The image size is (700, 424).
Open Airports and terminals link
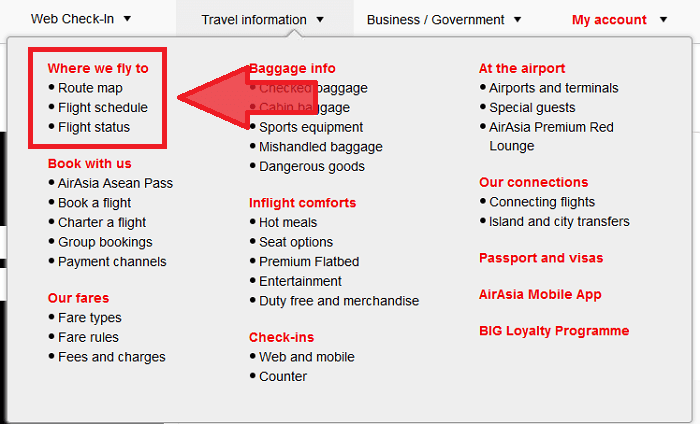click(x=554, y=88)
